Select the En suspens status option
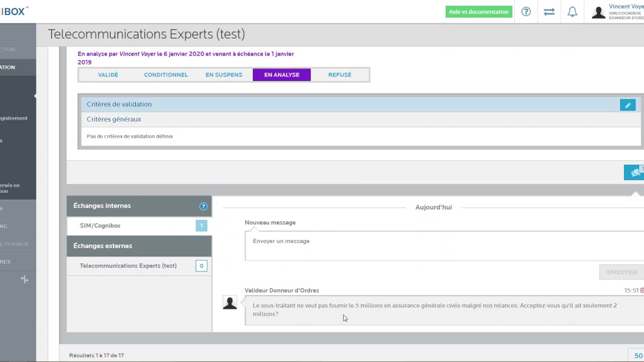 coord(223,75)
